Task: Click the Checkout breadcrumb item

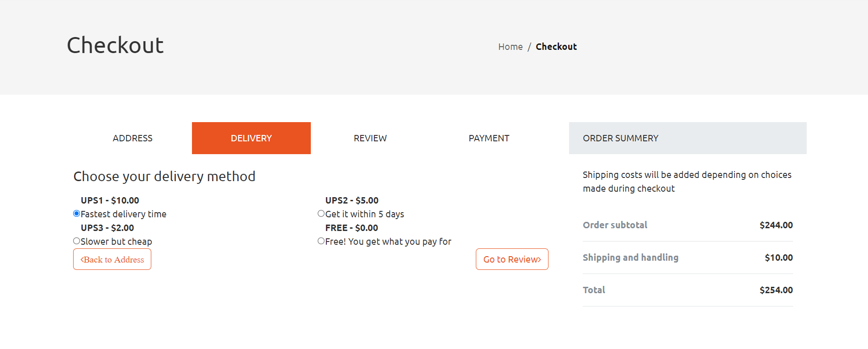Action: click(x=556, y=46)
